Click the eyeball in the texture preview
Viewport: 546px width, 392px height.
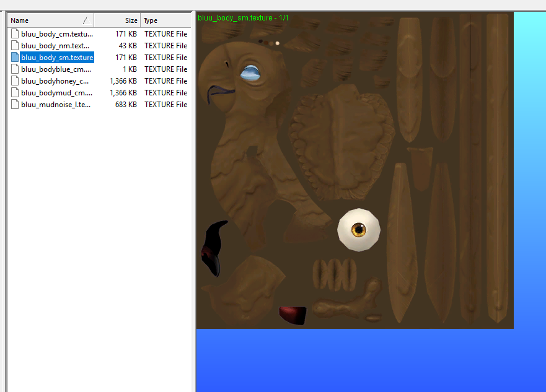[359, 230]
